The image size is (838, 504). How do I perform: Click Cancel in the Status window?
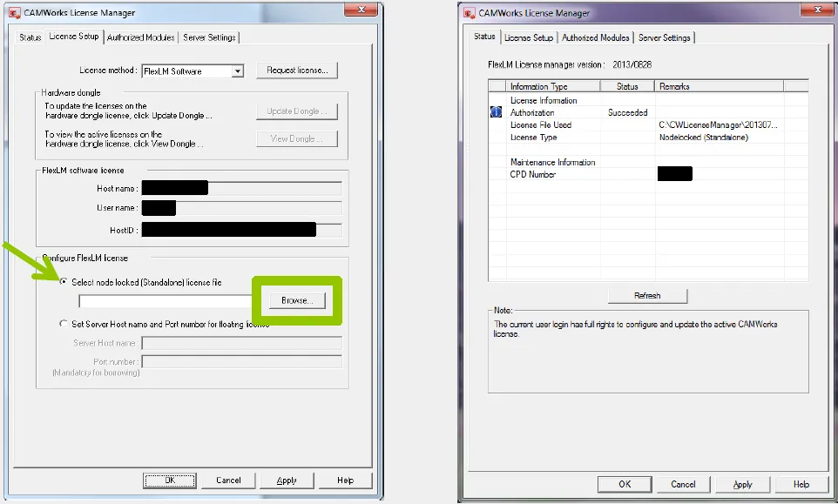point(683,484)
